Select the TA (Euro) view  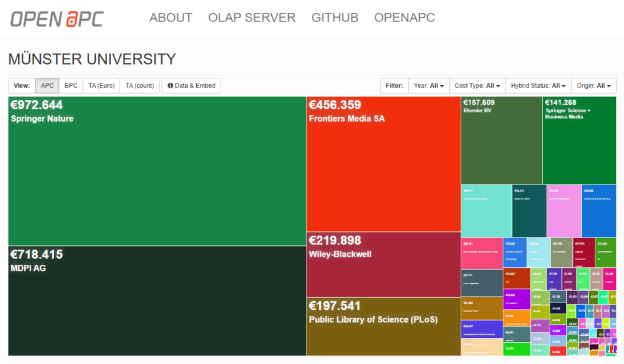pos(102,85)
